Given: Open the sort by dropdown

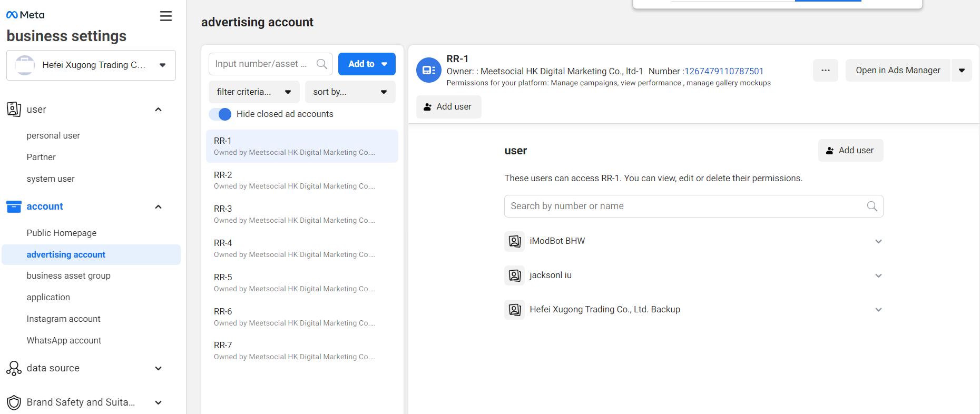Looking at the screenshot, I should pos(350,92).
